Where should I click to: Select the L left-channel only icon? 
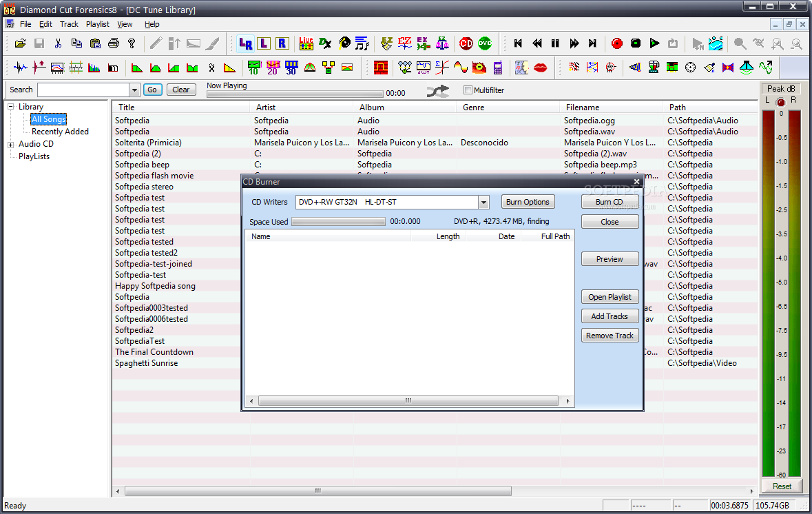point(264,43)
